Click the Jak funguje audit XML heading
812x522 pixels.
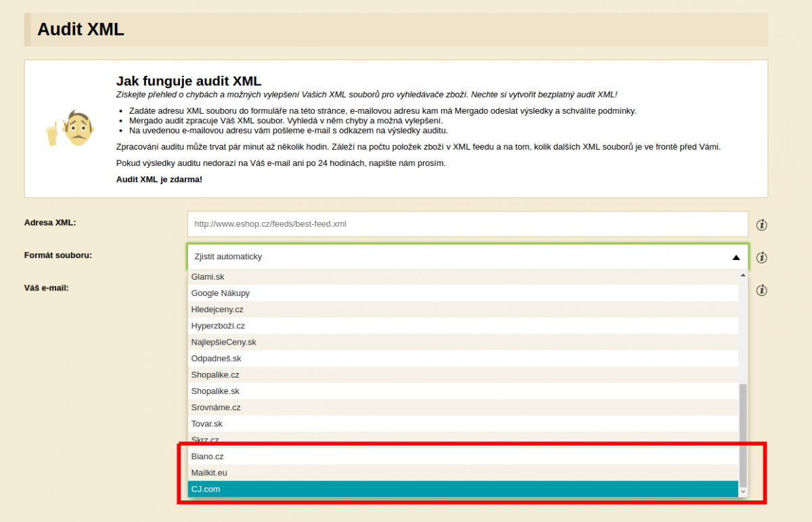(189, 81)
